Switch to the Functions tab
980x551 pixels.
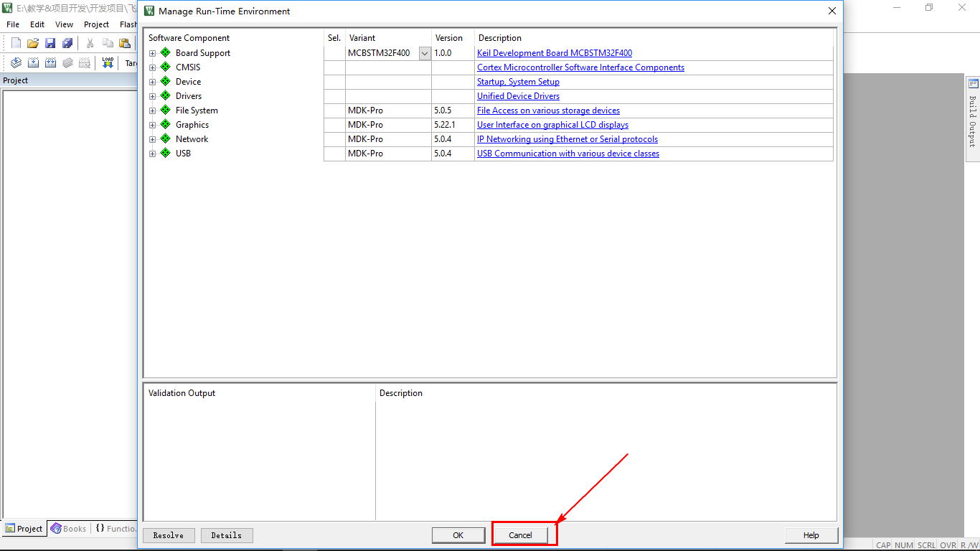pyautogui.click(x=115, y=529)
